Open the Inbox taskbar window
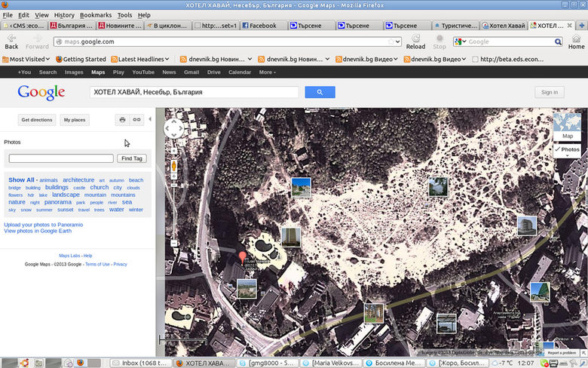The image size is (588, 368). point(140,363)
